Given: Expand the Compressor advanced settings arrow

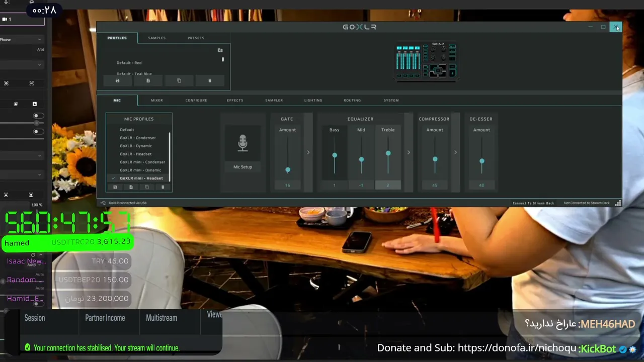Looking at the screenshot, I should [x=455, y=152].
